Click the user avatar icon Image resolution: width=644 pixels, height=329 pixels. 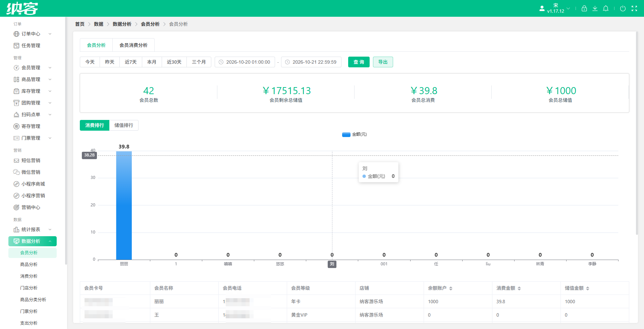[542, 8]
